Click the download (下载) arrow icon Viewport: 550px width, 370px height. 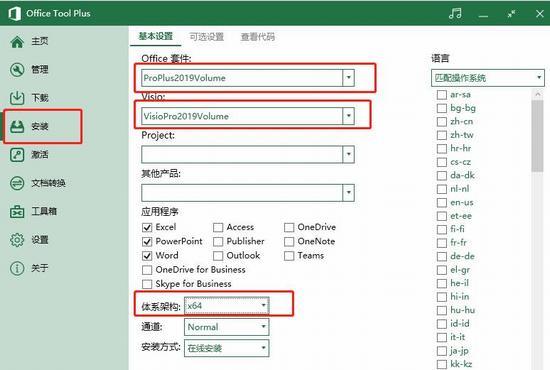(17, 98)
